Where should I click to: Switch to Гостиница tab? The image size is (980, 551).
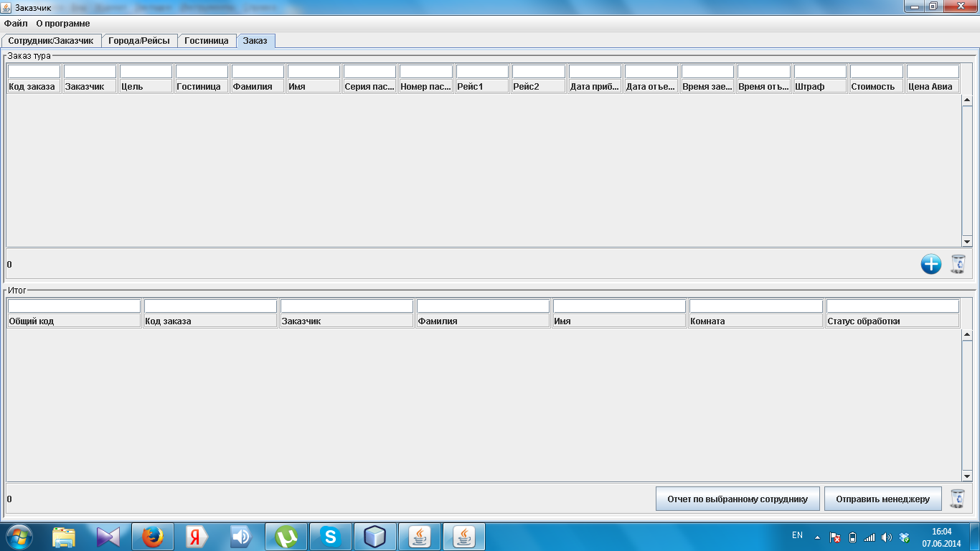pyautogui.click(x=207, y=41)
